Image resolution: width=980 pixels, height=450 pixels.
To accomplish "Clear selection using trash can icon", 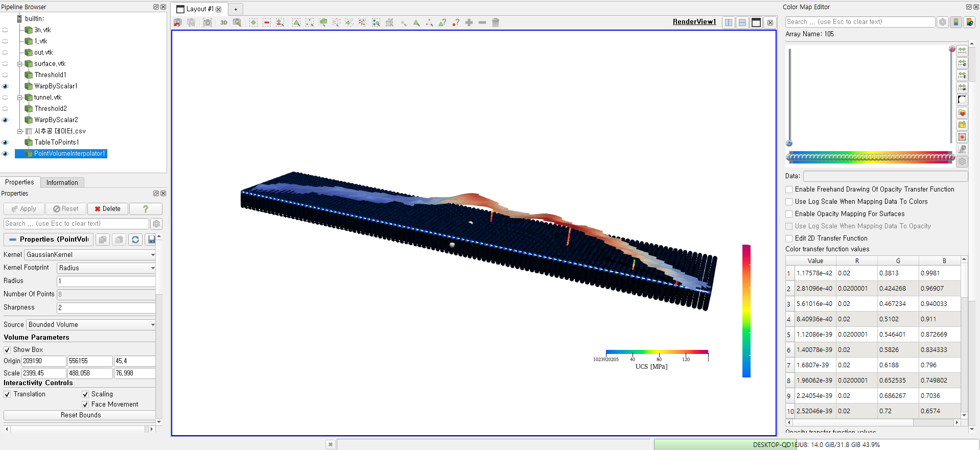I will tap(496, 22).
